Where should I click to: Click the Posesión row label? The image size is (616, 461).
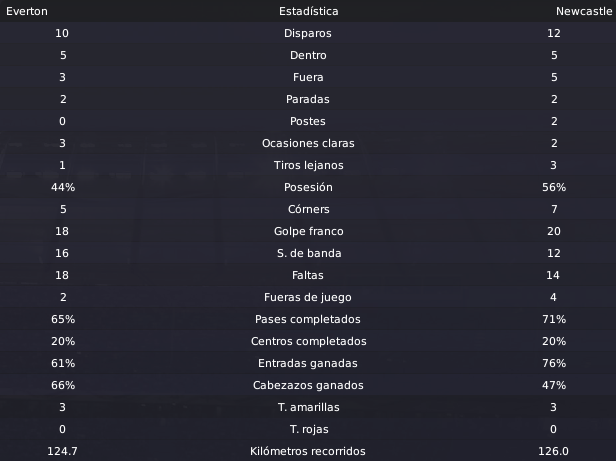click(x=308, y=187)
